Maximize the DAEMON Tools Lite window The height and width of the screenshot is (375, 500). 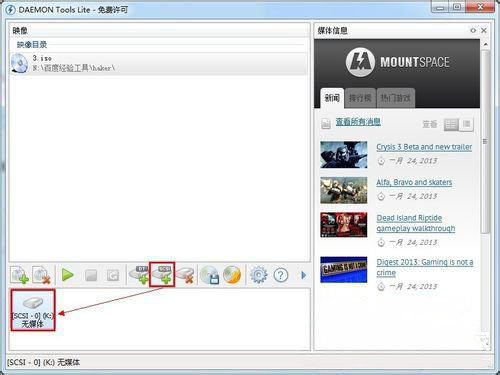coord(457,7)
